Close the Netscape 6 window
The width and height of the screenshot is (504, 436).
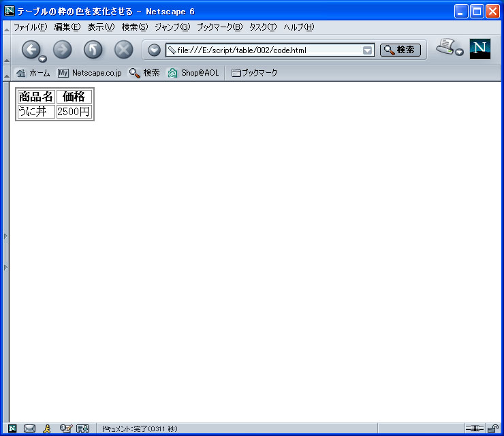coord(492,12)
